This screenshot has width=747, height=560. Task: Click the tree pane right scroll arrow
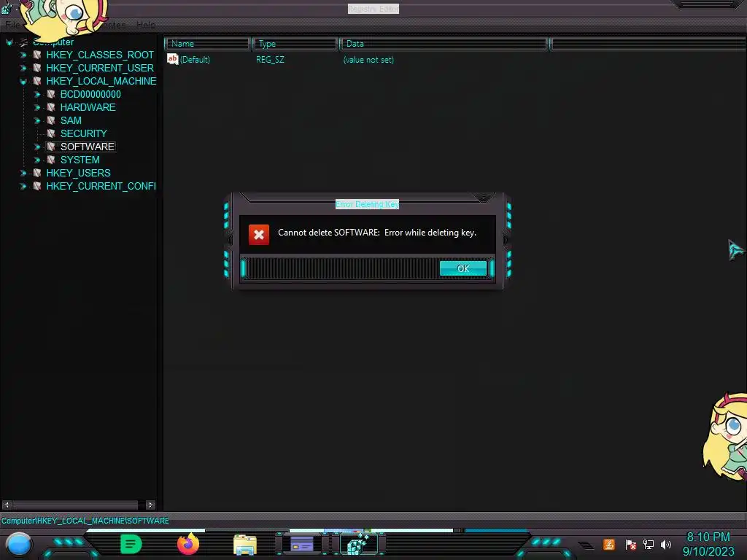[150, 505]
